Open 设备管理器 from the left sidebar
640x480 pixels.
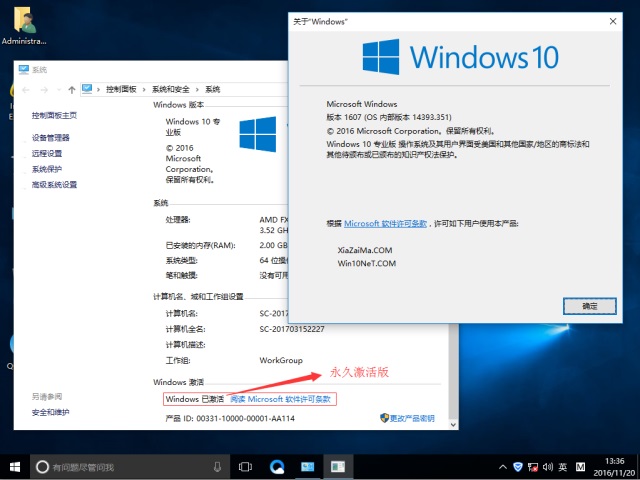point(50,138)
